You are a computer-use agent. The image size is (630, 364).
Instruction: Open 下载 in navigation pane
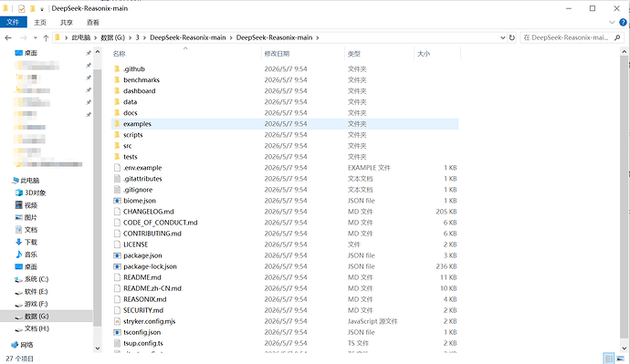coord(26,243)
